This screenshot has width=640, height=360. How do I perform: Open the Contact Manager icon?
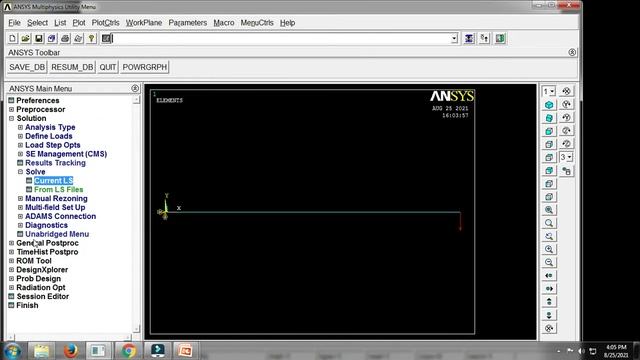click(500, 38)
